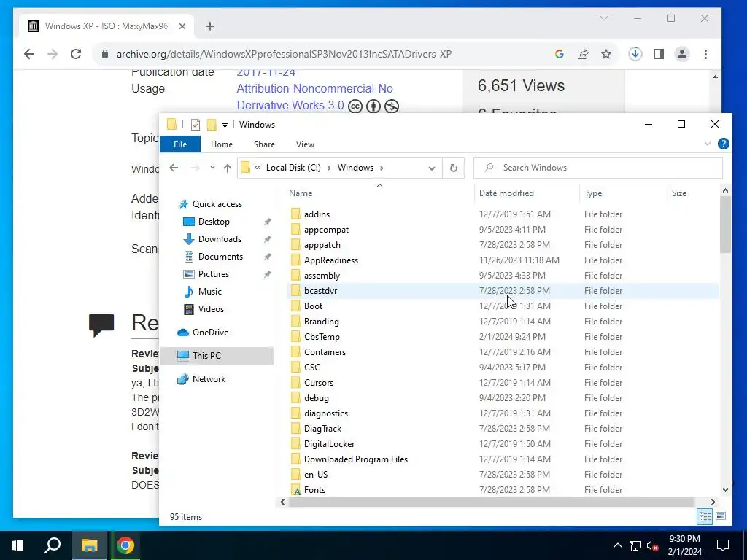
Task: Open the recent locations dropdown in Explorer
Action: tap(212, 168)
